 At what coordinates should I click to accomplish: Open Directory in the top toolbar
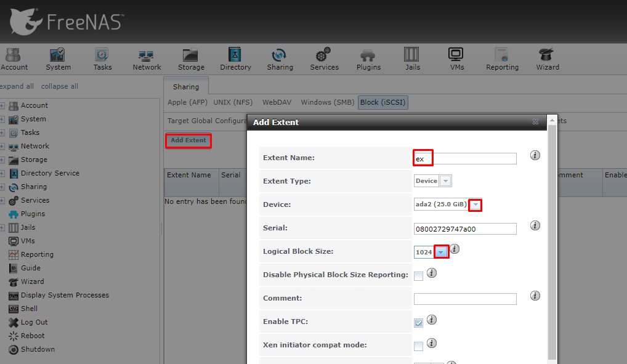point(235,59)
